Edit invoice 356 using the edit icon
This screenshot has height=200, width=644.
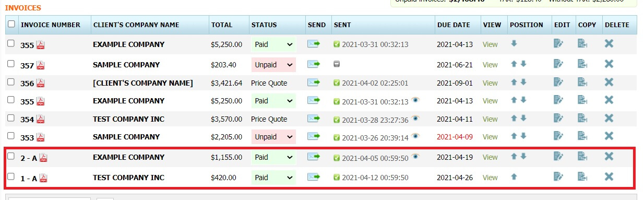pyautogui.click(x=558, y=83)
